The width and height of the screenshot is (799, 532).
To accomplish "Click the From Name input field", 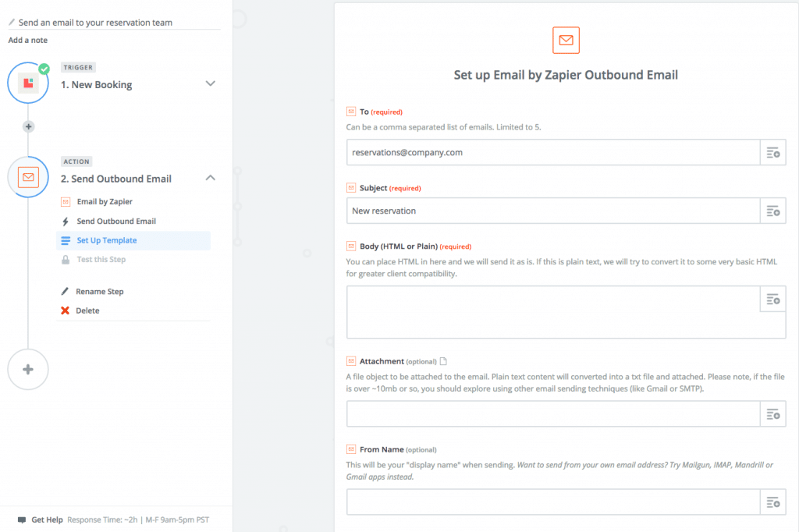I will [x=553, y=502].
